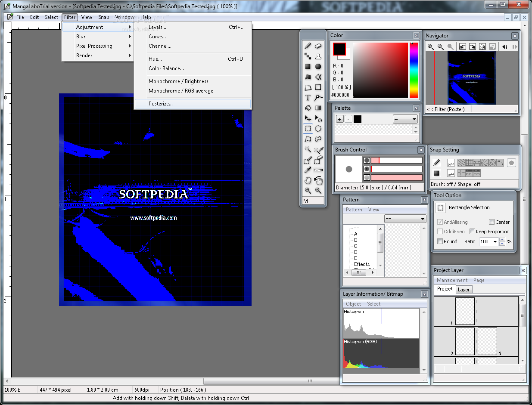Pick the Eyedropper tool in the toolbox
The image size is (532, 405).
coord(308,170)
